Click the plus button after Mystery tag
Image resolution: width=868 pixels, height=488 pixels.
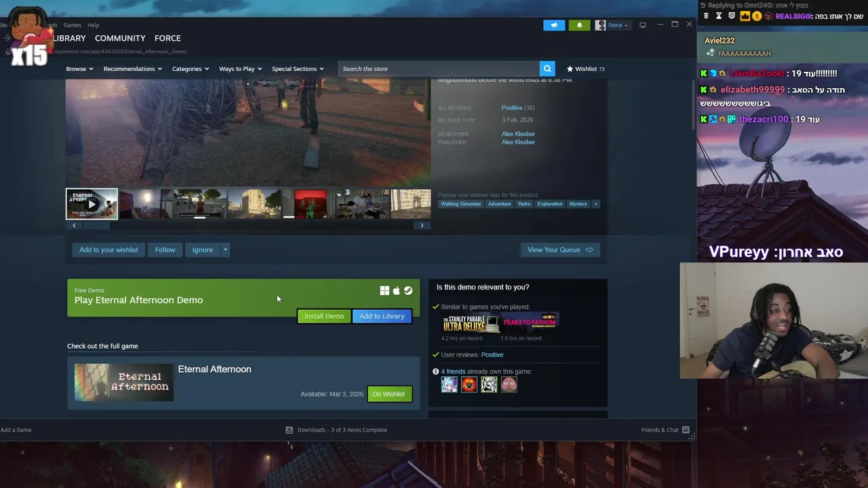click(x=596, y=204)
